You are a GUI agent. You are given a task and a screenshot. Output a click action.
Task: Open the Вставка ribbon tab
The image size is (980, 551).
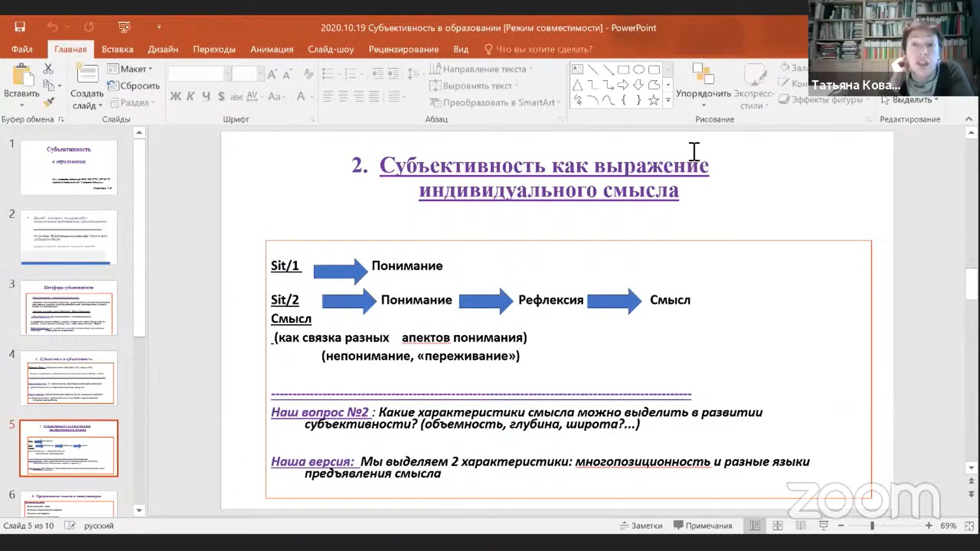point(117,49)
